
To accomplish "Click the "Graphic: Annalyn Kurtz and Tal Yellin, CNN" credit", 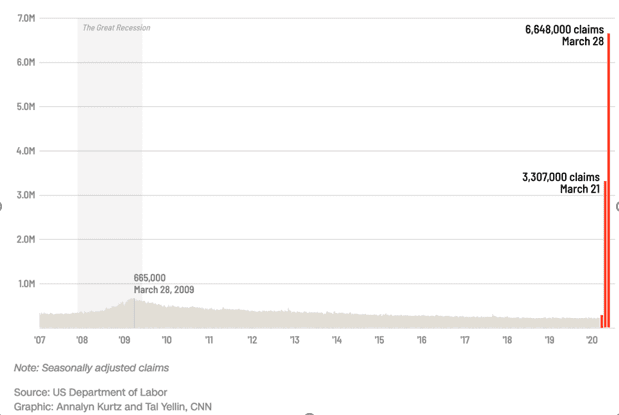I will [x=113, y=407].
